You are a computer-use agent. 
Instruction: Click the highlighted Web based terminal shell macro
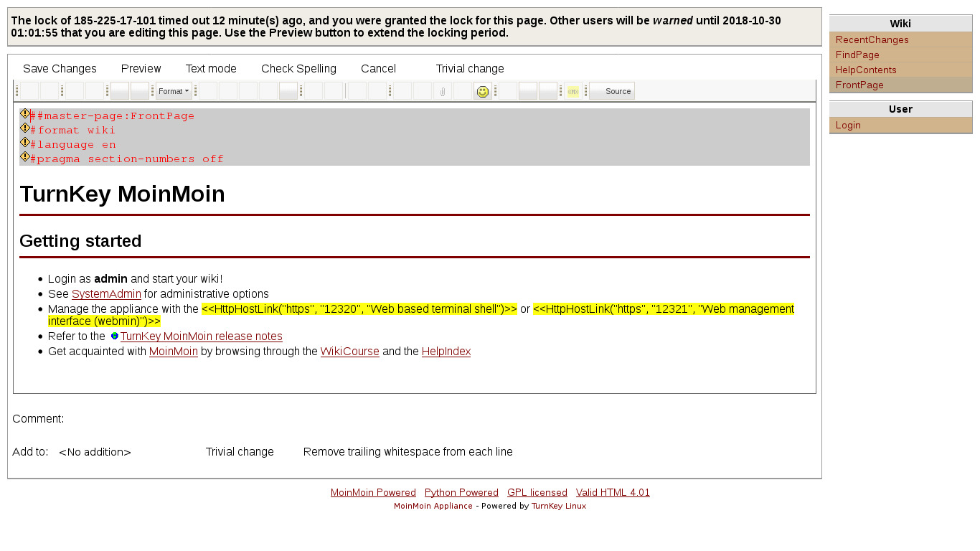359,309
